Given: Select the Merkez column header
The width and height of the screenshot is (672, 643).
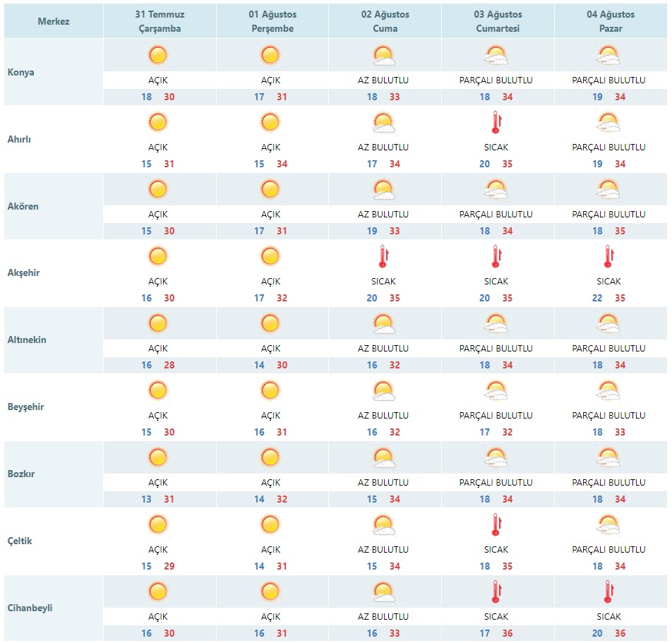Looking at the screenshot, I should 54,21.
